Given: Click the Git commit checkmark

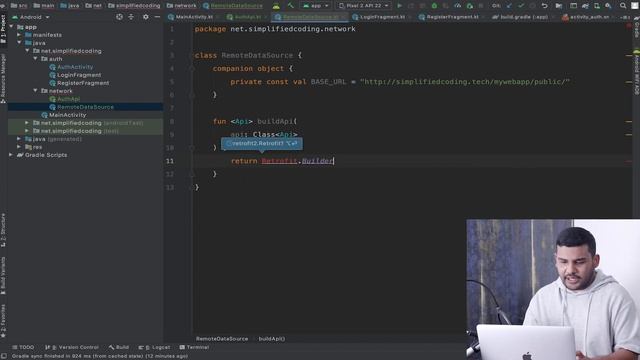Looking at the screenshot, I should pos(521,6).
